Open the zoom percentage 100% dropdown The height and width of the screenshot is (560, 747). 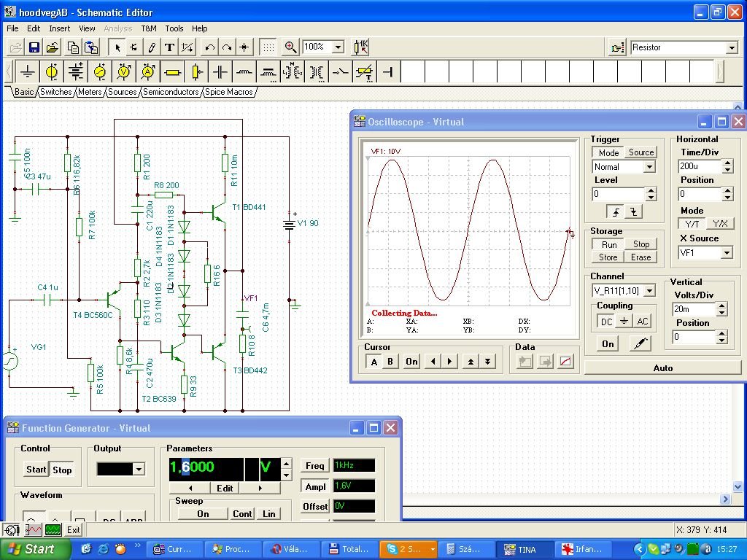pos(338,47)
